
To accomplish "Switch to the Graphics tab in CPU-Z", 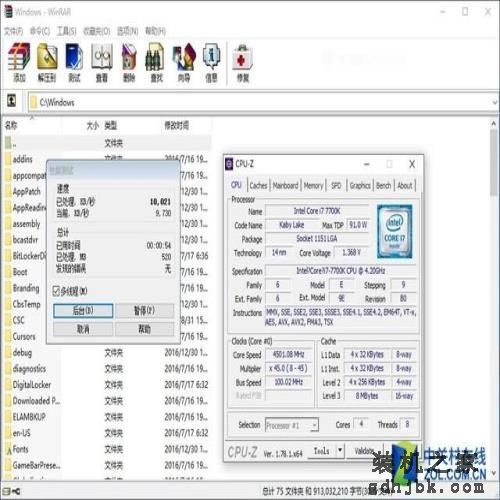I will [x=360, y=185].
